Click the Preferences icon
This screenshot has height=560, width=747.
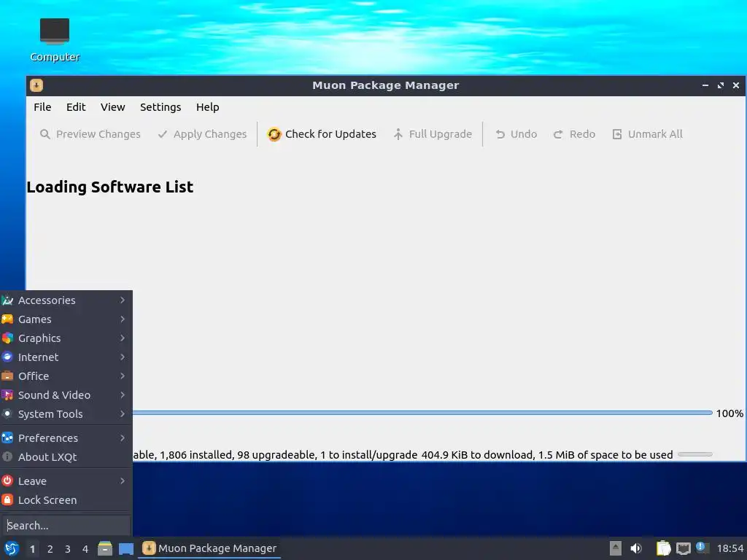pos(7,438)
